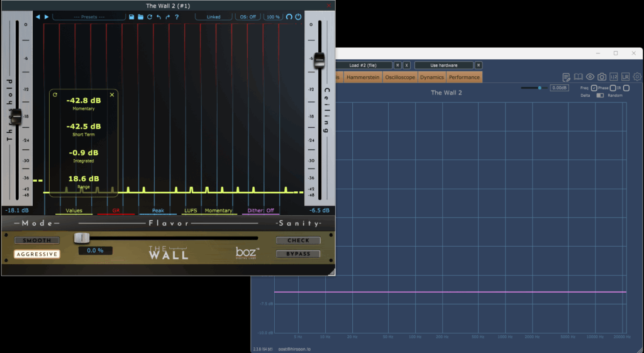Image resolution: width=644 pixels, height=353 pixels.
Task: Click the -0.9 dB Integrated readout
Action: click(84, 153)
